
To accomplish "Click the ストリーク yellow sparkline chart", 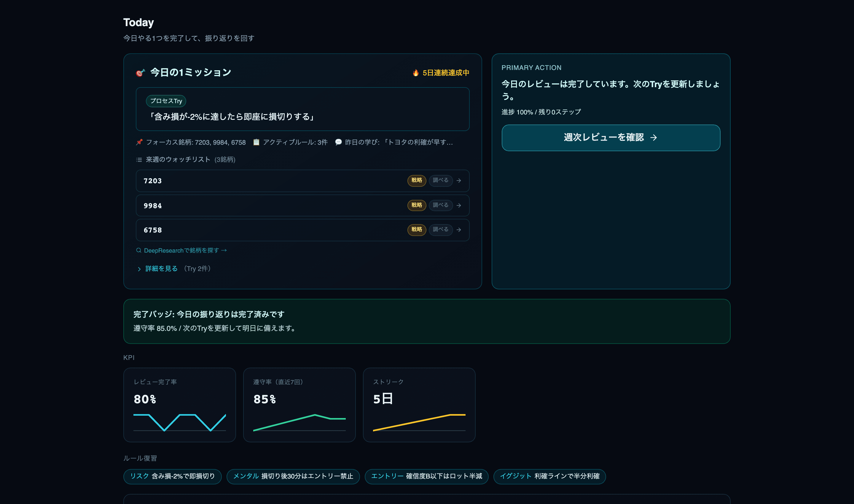I will [419, 422].
